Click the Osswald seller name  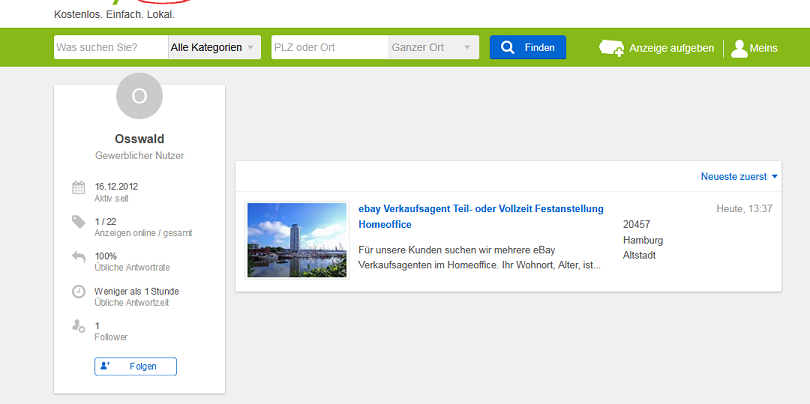139,139
